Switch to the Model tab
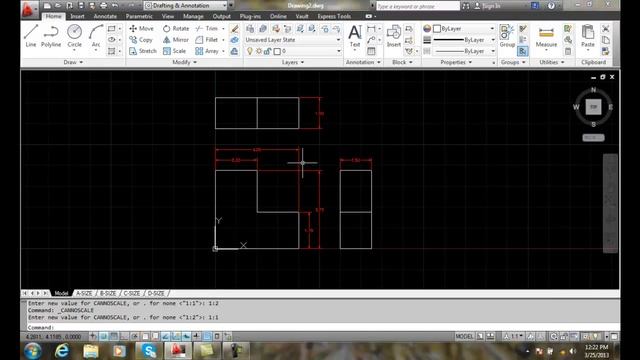Screen dimensions: 640x360 pyautogui.click(x=61, y=293)
